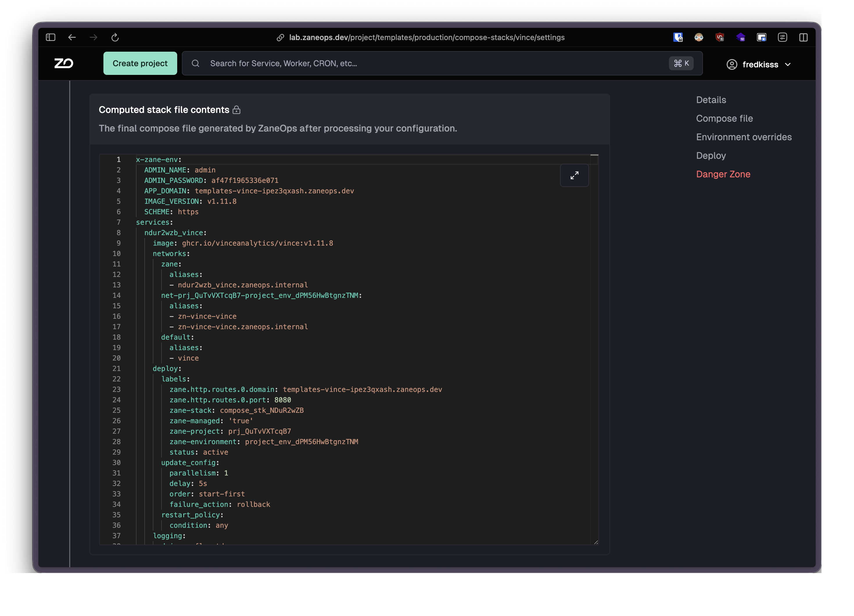This screenshot has width=854, height=616.
Task: Click the link icon in address bar
Action: [280, 38]
